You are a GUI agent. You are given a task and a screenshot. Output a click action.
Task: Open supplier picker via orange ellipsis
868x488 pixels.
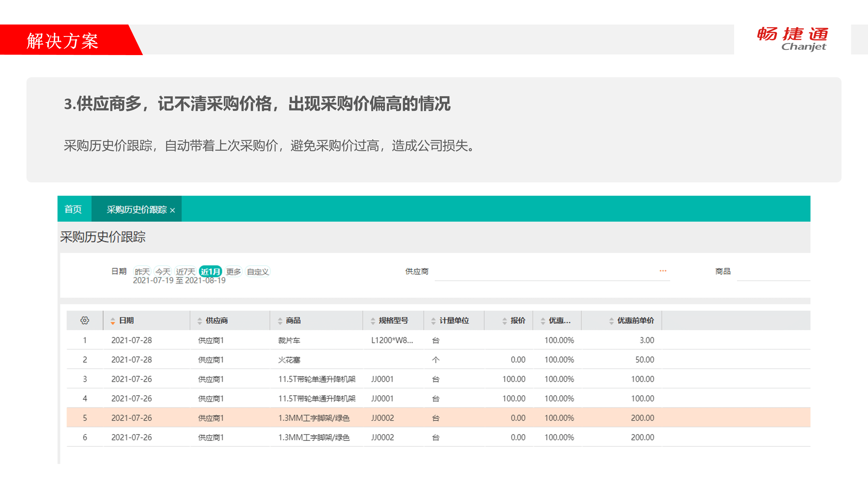(663, 271)
